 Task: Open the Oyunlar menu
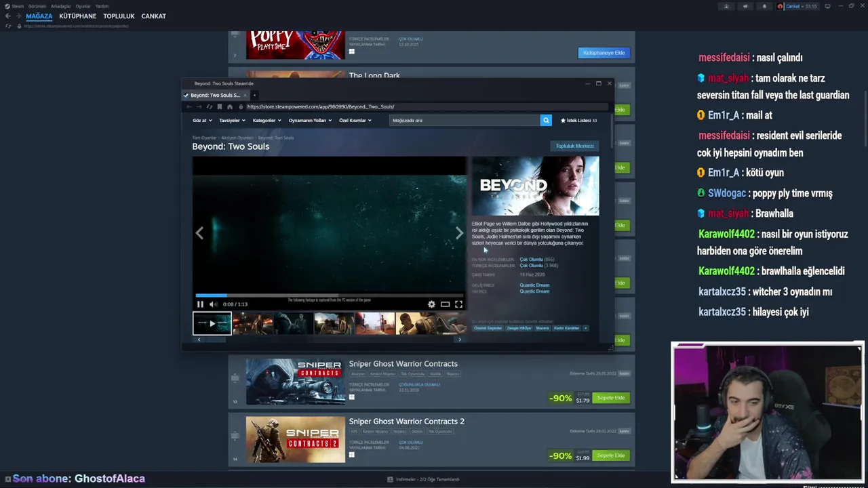(83, 6)
